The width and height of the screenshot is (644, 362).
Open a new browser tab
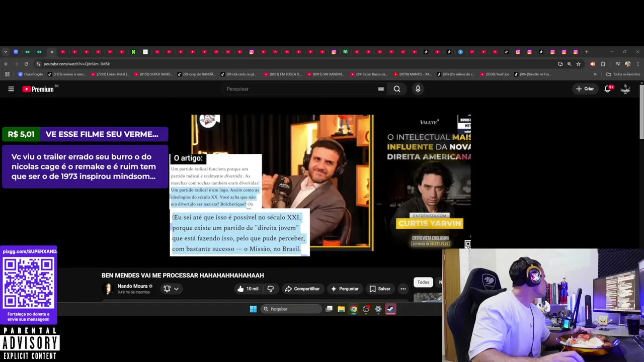(587, 52)
